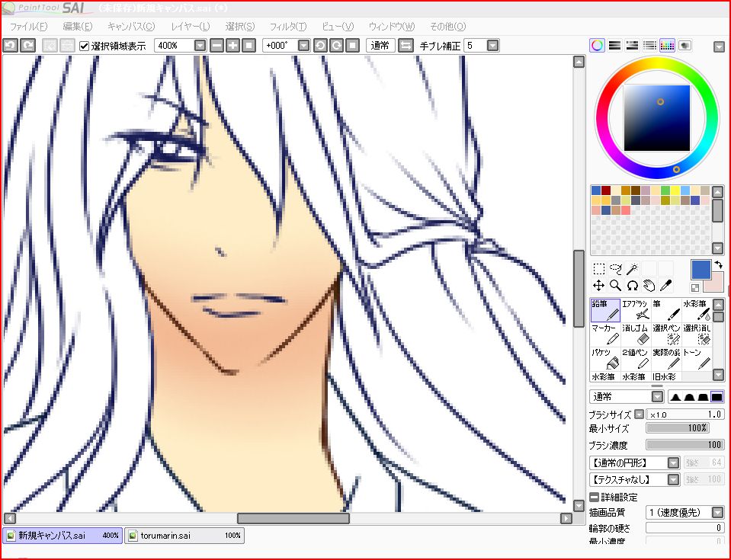This screenshot has height=560, width=731.
Task: Select the hardest flat brush edge shape
Action: (717, 397)
